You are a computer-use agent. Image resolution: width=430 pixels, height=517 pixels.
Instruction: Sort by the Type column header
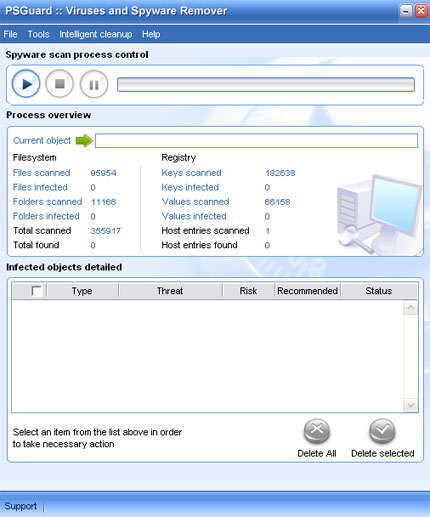click(82, 291)
